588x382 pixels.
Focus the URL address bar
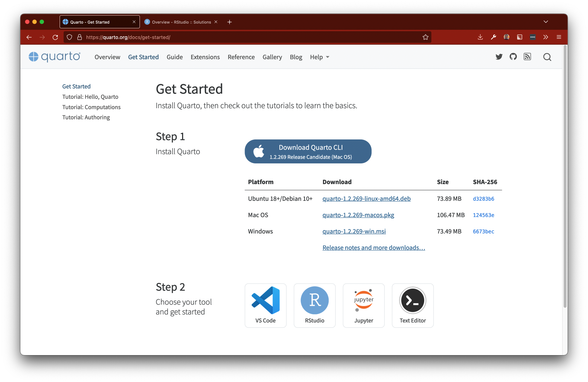(x=251, y=37)
